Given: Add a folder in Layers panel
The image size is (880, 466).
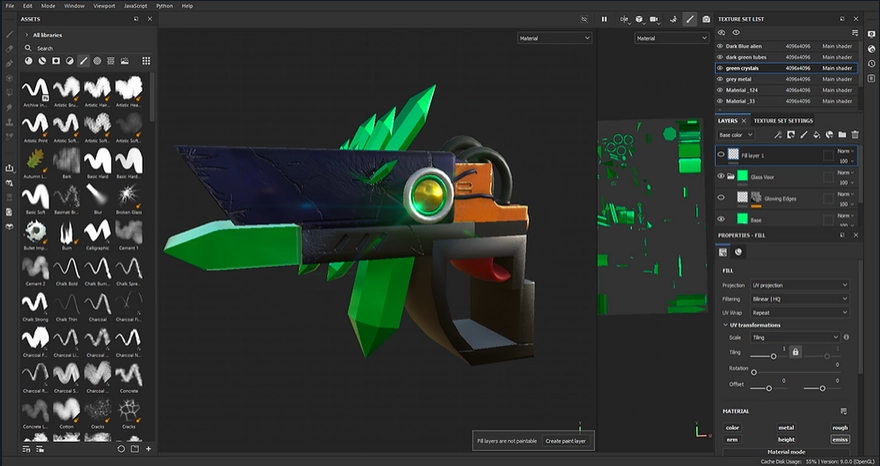Looking at the screenshot, I should [x=842, y=134].
